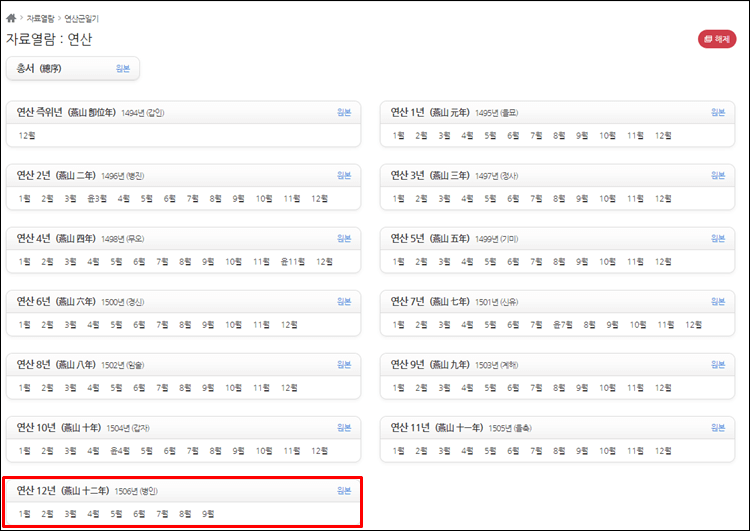Select 10월 of 연산 11년
This screenshot has height=531, width=750.
(x=607, y=451)
